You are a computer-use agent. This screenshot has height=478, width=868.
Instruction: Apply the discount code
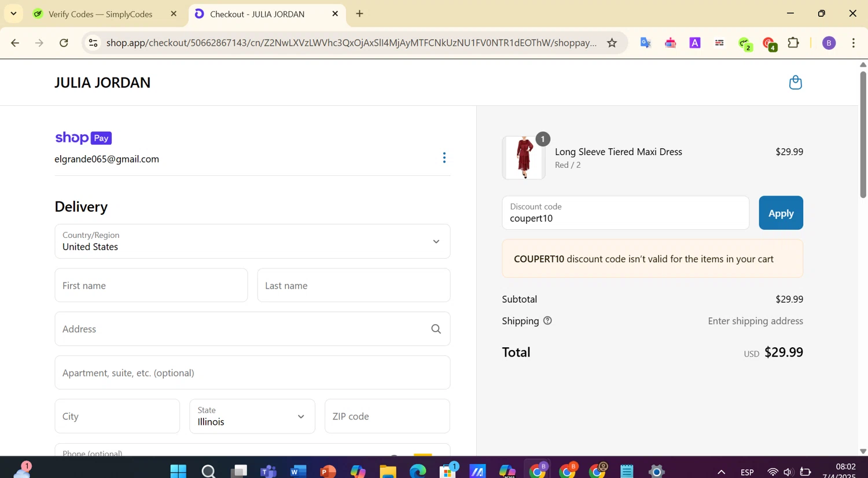pyautogui.click(x=781, y=213)
